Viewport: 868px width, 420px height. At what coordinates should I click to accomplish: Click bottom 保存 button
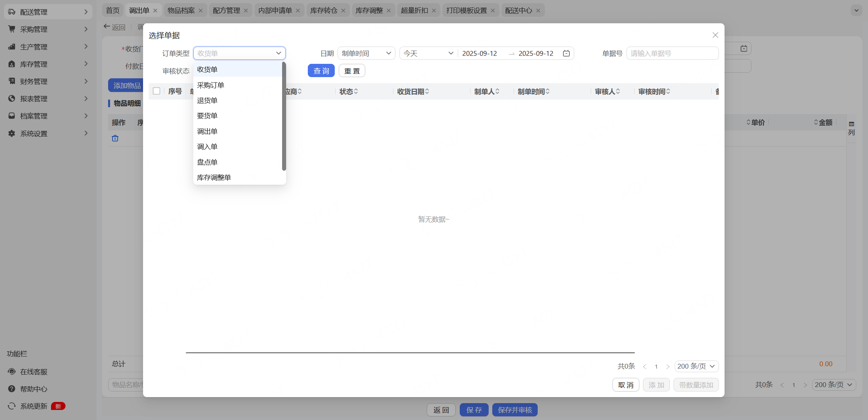click(x=474, y=410)
